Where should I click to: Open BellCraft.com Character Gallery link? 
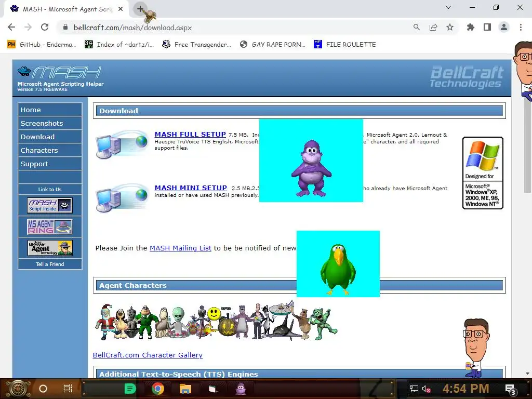coord(148,355)
